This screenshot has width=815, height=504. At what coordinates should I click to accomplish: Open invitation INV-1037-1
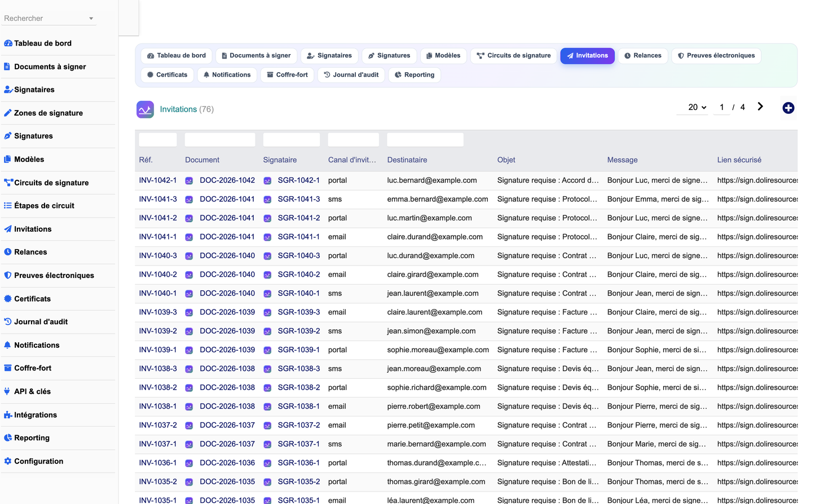(158, 444)
